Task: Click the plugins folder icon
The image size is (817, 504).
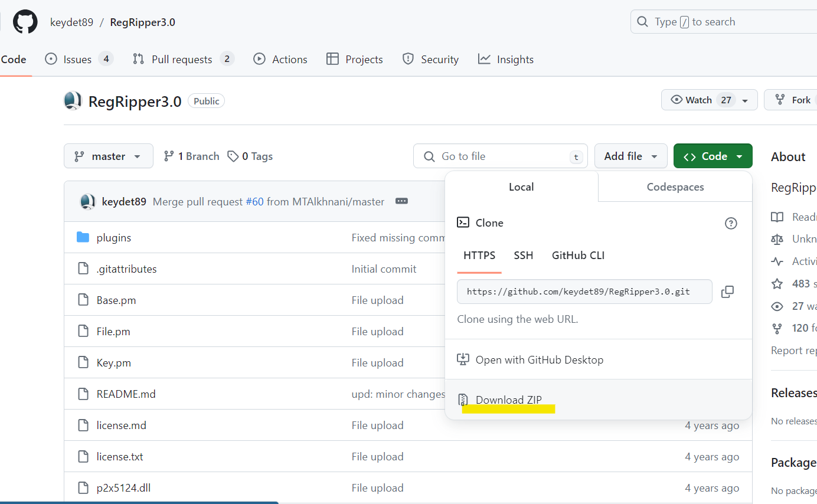Action: [83, 237]
